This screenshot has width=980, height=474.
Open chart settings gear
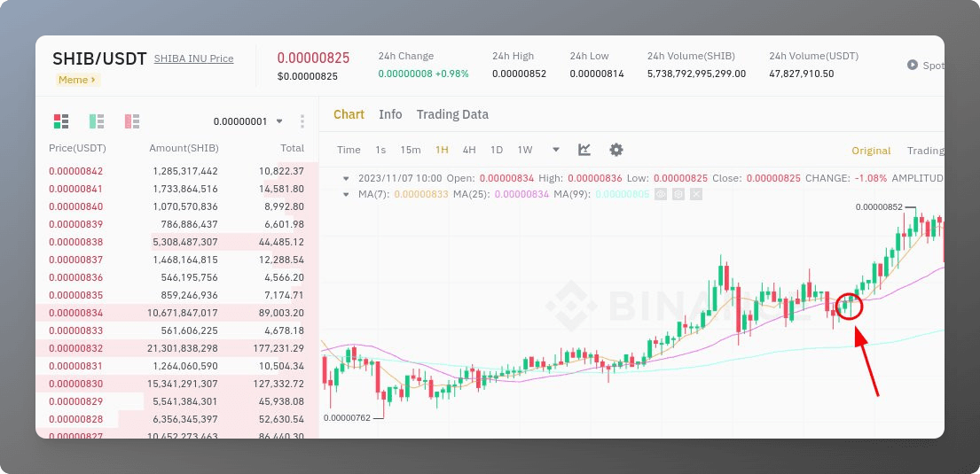click(x=616, y=150)
